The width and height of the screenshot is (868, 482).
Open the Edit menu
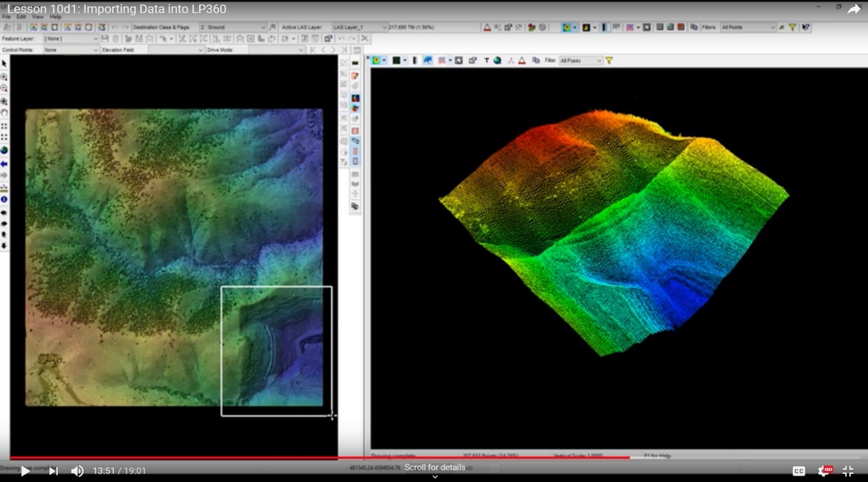tap(22, 17)
